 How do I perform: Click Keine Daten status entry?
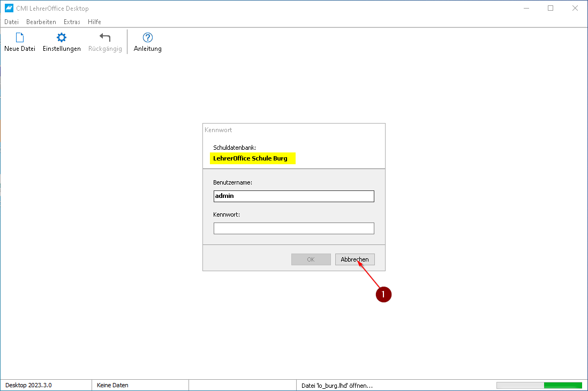tap(112, 385)
